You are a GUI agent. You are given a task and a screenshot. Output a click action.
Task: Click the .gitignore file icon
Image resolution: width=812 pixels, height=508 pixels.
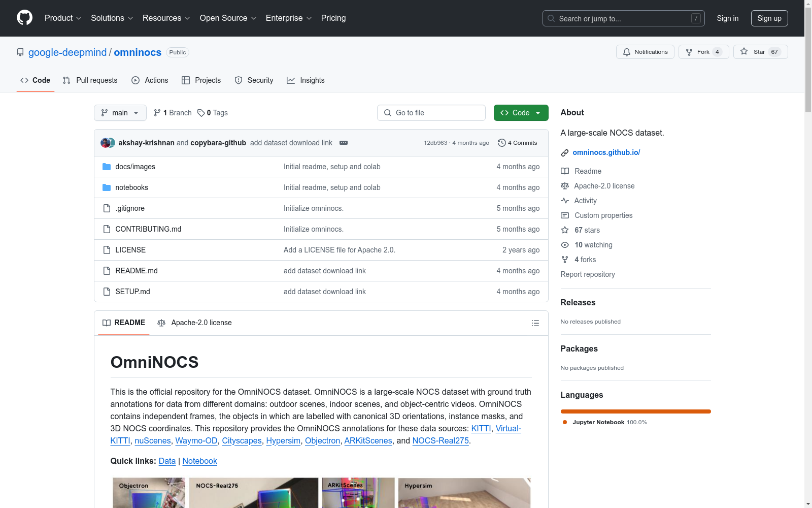(107, 208)
